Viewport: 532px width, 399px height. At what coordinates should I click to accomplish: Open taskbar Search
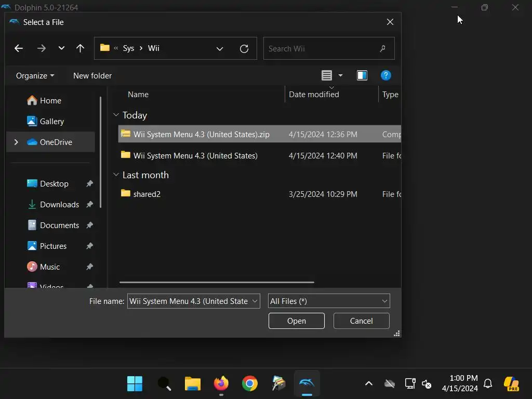click(164, 384)
